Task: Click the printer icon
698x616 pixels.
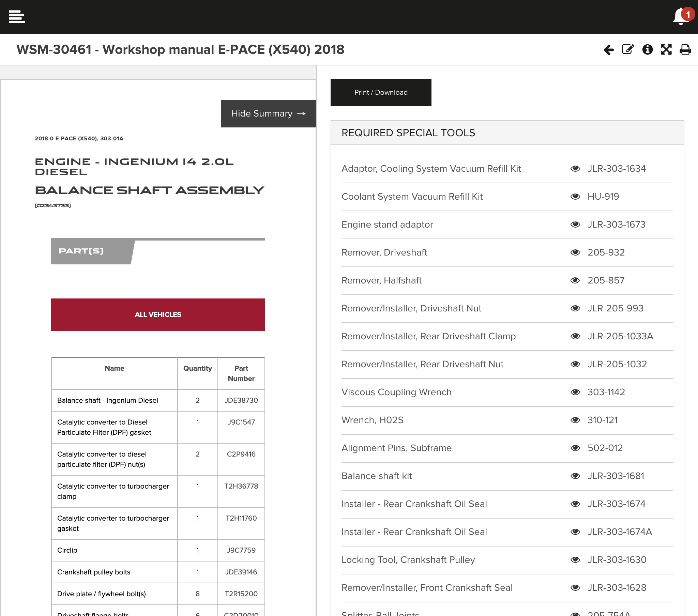Action: point(685,50)
